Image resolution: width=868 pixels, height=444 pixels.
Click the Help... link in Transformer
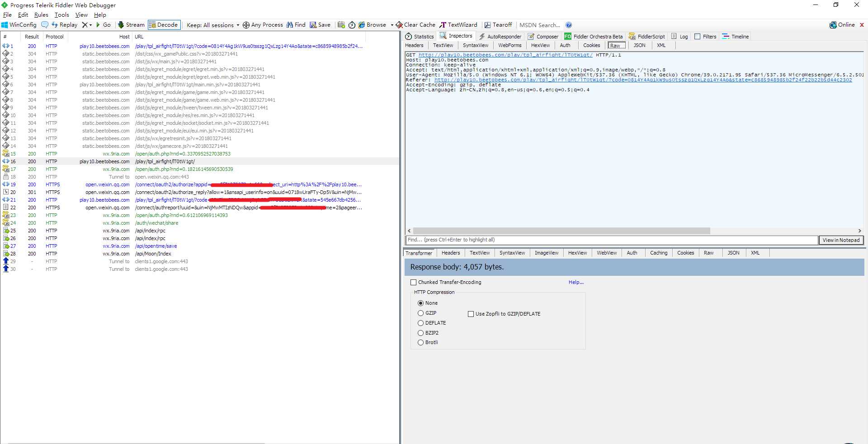tap(576, 282)
